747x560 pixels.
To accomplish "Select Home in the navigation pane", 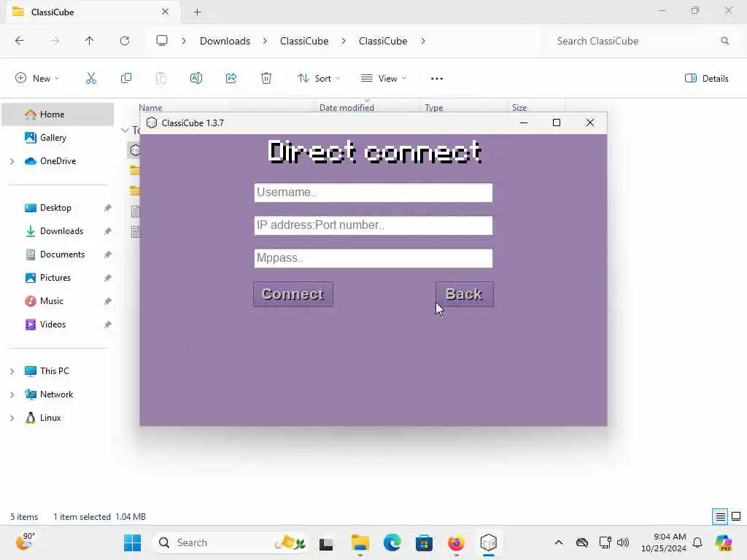I will click(x=58, y=114).
